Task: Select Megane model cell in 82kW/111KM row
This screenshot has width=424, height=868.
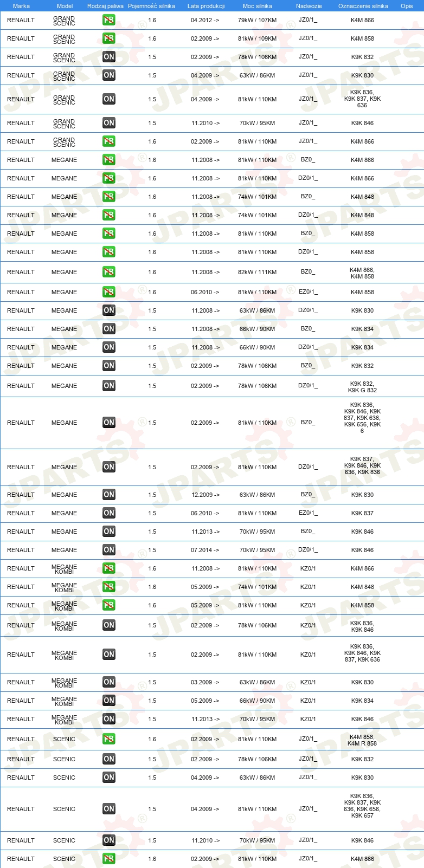Action: point(64,272)
